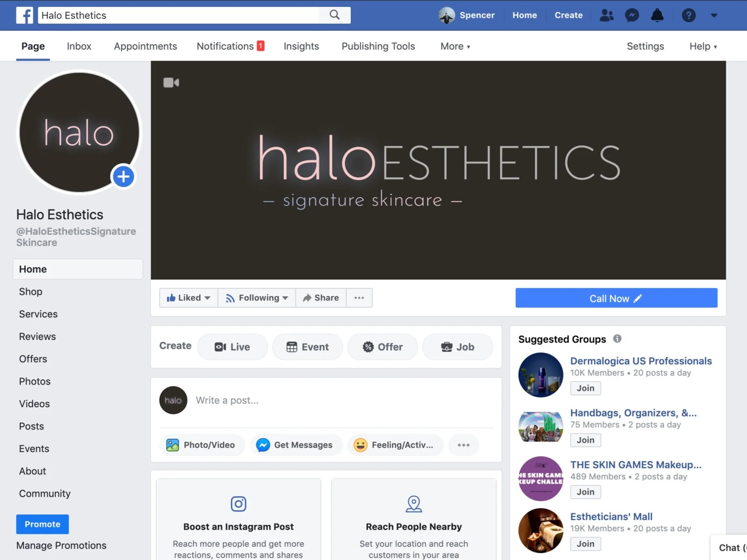The width and height of the screenshot is (747, 560).
Task: Click the Share button
Action: coord(321,298)
